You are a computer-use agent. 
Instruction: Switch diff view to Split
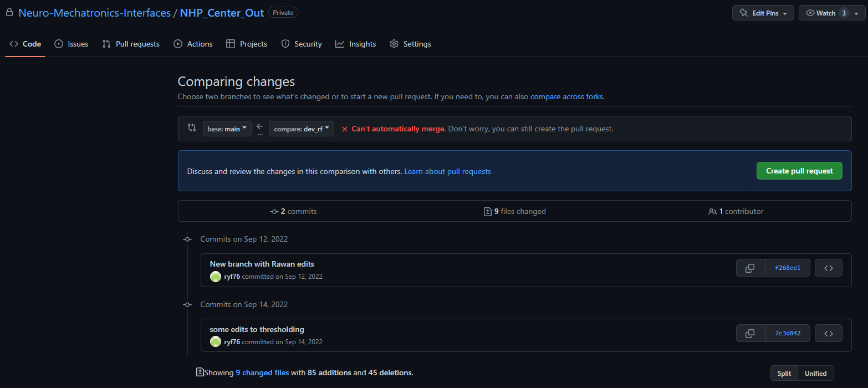784,374
